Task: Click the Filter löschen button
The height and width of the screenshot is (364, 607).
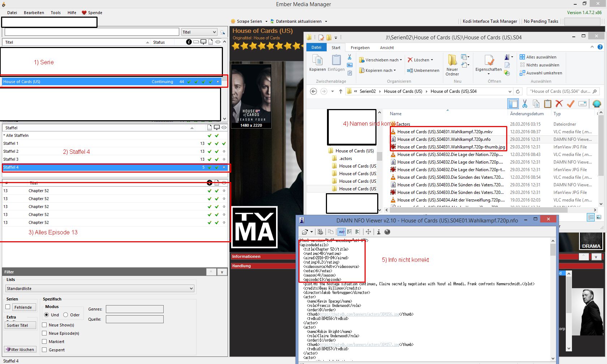Action: pyautogui.click(x=20, y=350)
